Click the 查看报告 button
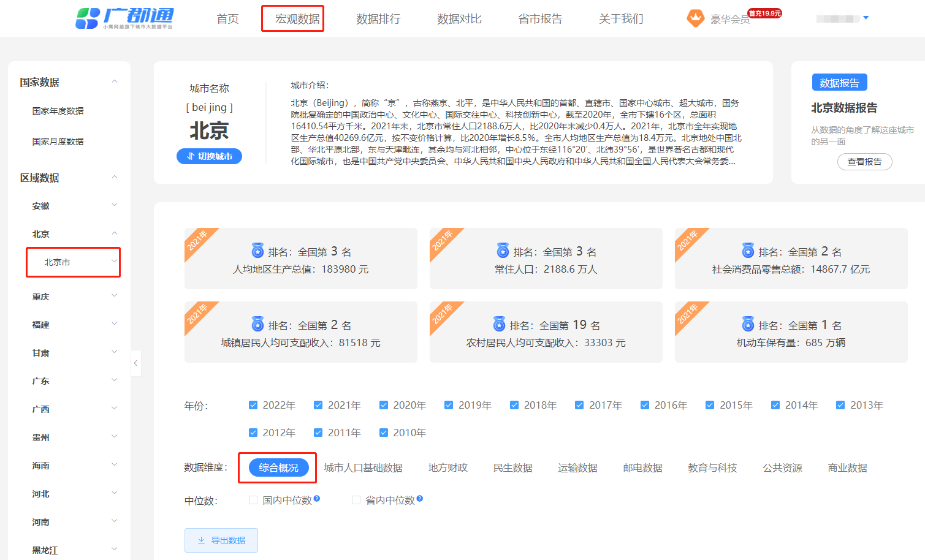 864,162
